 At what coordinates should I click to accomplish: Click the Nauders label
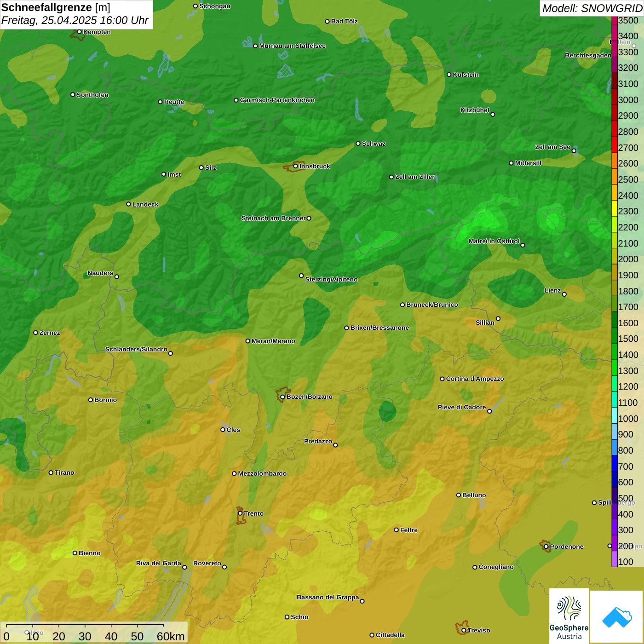click(x=100, y=273)
